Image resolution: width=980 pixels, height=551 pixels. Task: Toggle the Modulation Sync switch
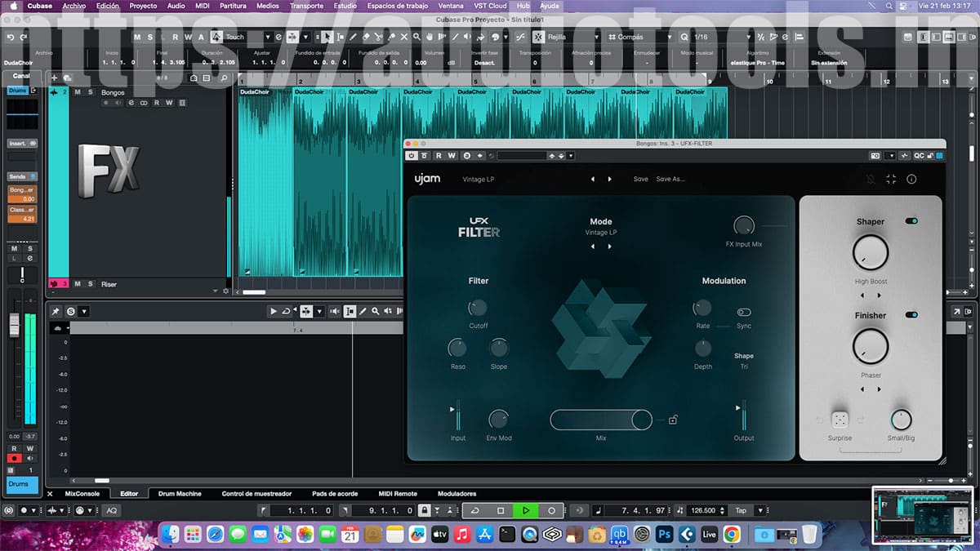click(x=744, y=312)
